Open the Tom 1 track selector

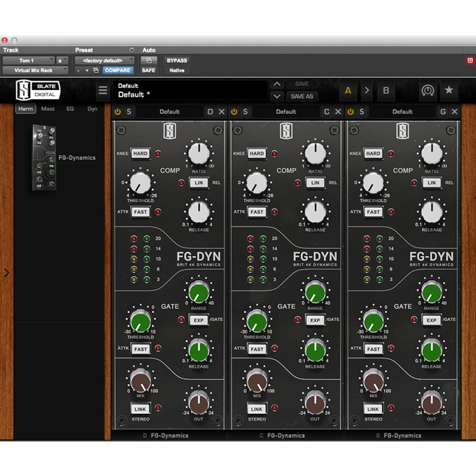29,61
